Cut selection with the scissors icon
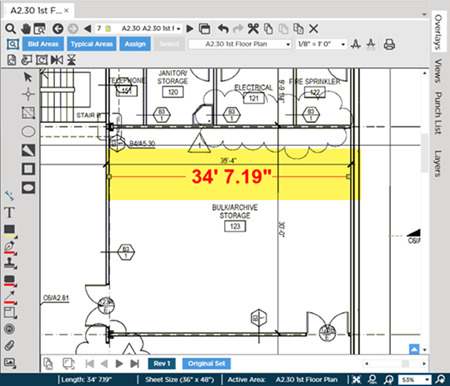 [253, 29]
